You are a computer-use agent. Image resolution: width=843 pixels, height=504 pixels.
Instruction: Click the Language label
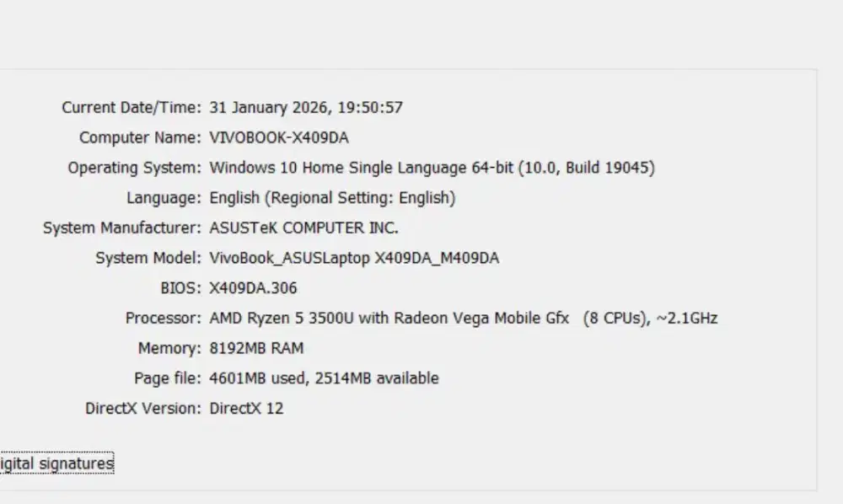pos(164,198)
